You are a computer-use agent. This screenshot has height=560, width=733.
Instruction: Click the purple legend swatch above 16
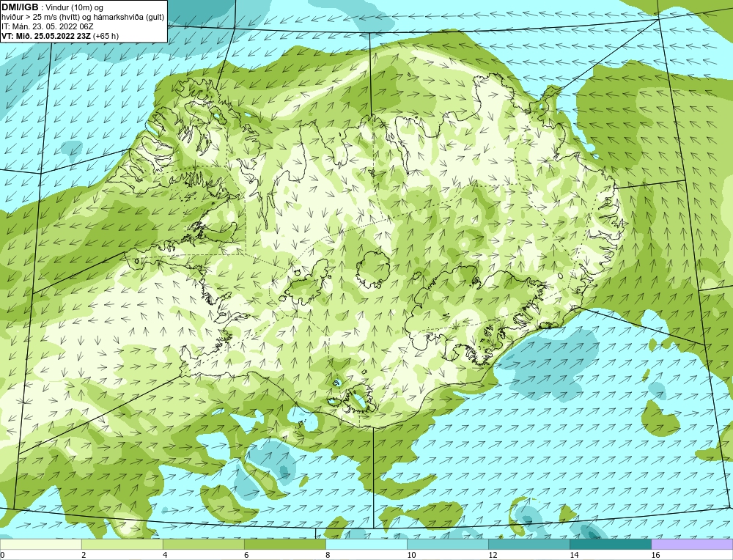click(x=692, y=544)
